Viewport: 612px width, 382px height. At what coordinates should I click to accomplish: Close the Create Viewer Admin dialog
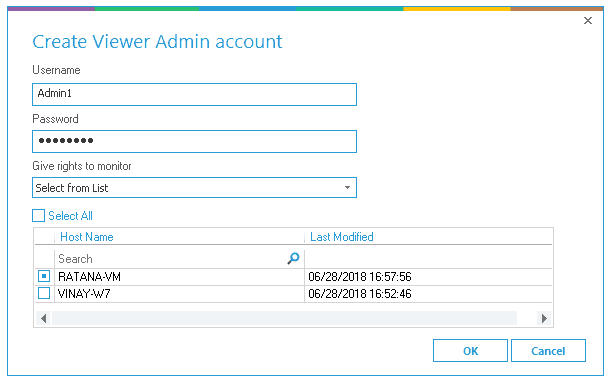[588, 21]
